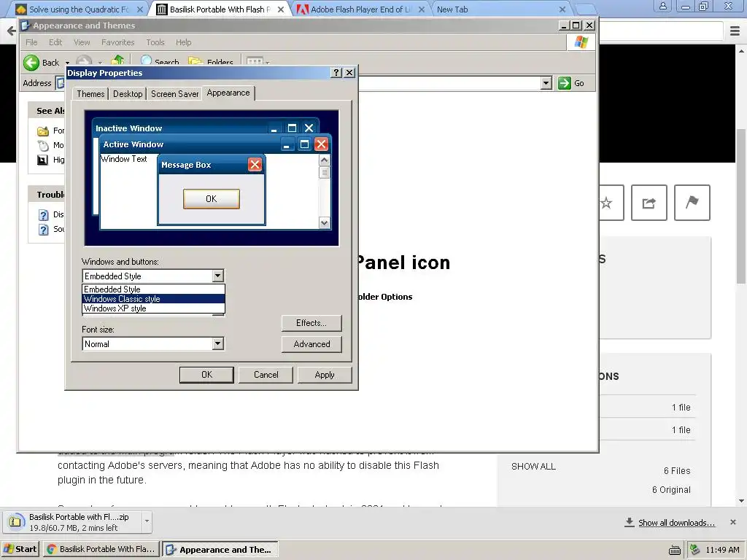Click the green Back arrow icon
The height and width of the screenshot is (560, 747).
31,63
